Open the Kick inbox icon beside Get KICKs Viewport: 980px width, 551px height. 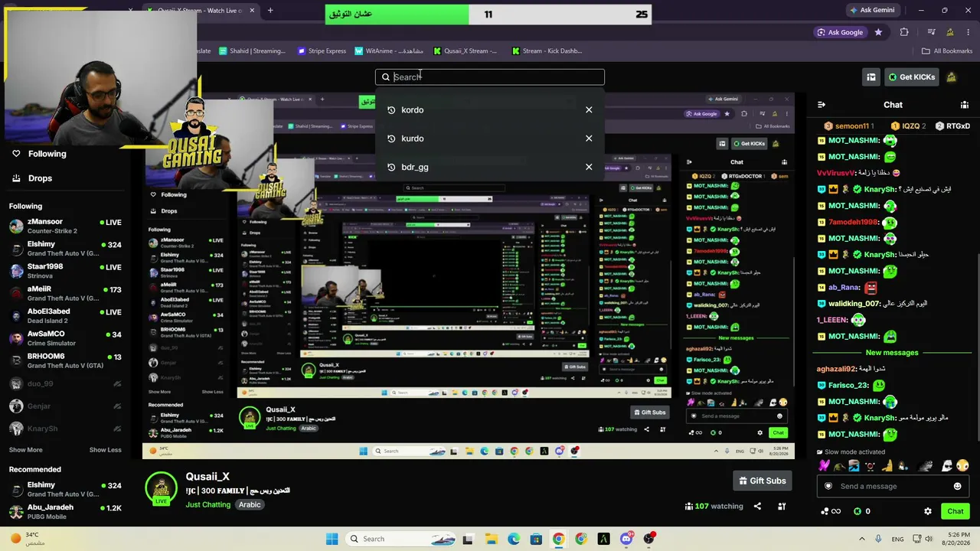[x=871, y=77]
